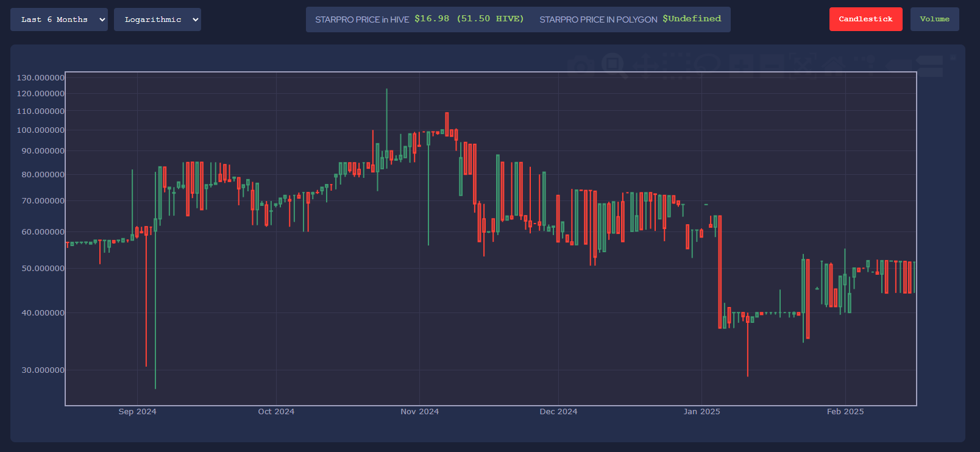Click the 120.000000 y-axis label
980x452 pixels.
(41, 94)
